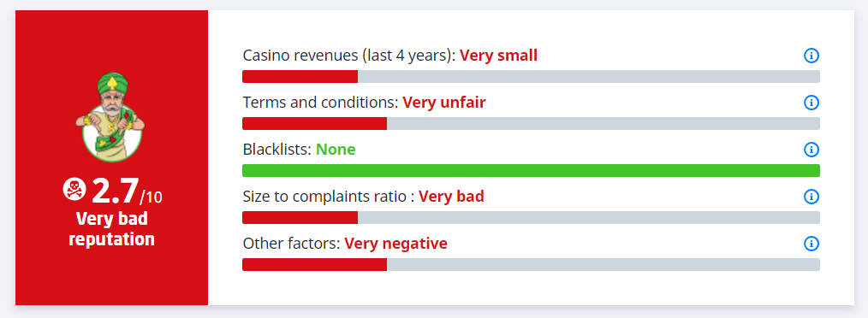Click the 2.7/10 rating score
This screenshot has width=868, height=318.
click(127, 191)
